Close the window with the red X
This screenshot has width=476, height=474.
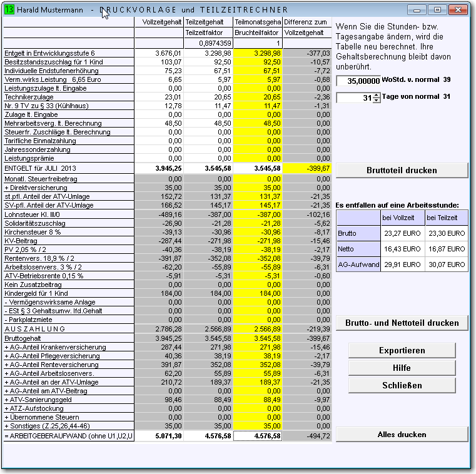pyautogui.click(x=458, y=10)
